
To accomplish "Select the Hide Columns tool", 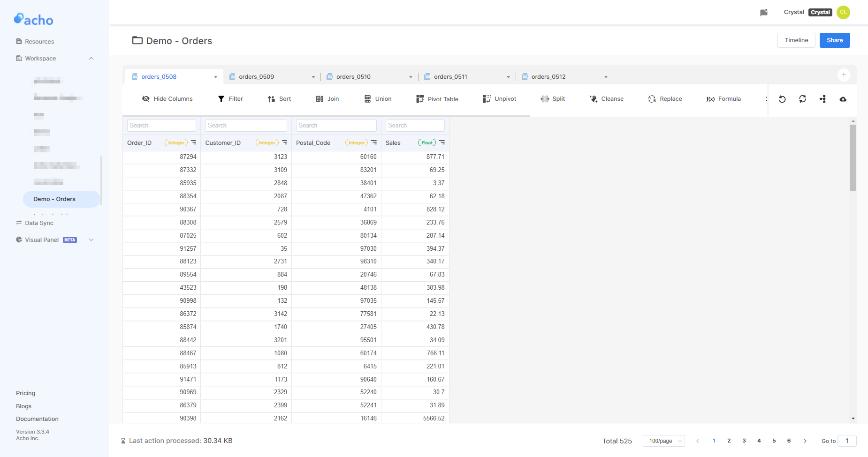I will click(x=167, y=98).
